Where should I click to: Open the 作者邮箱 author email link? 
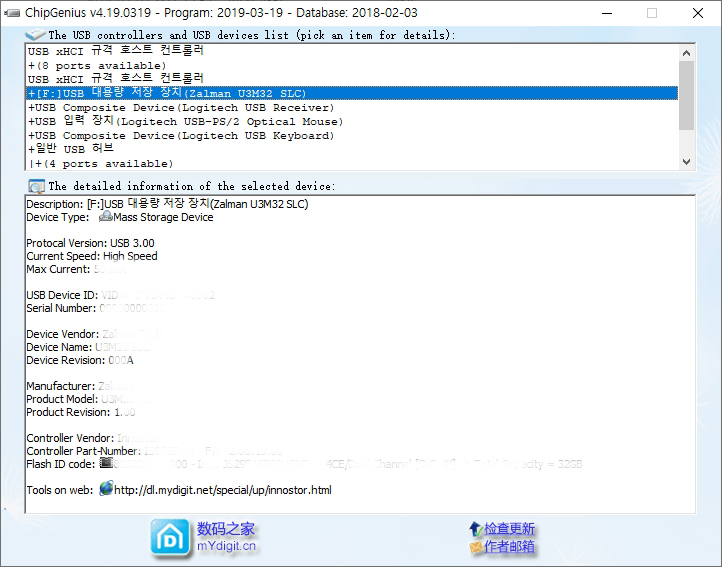tap(509, 547)
